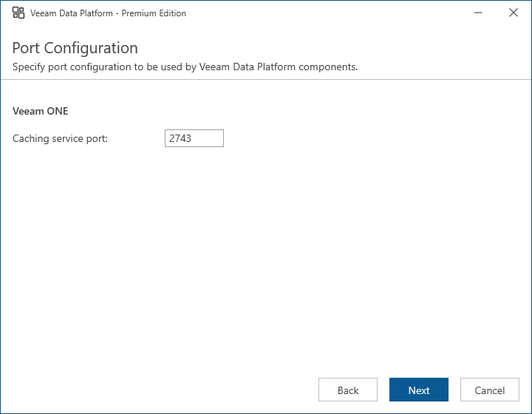Image resolution: width=532 pixels, height=414 pixels.
Task: Go to previous step with Back
Action: pos(347,390)
